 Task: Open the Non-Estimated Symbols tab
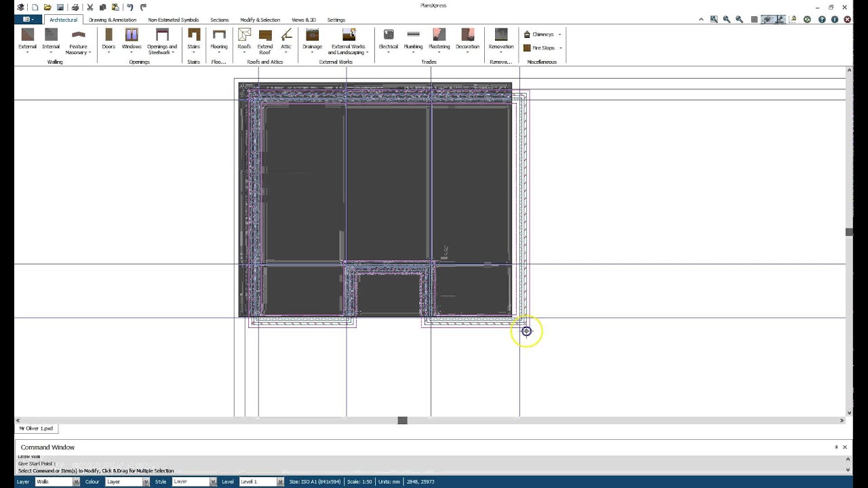click(x=174, y=20)
